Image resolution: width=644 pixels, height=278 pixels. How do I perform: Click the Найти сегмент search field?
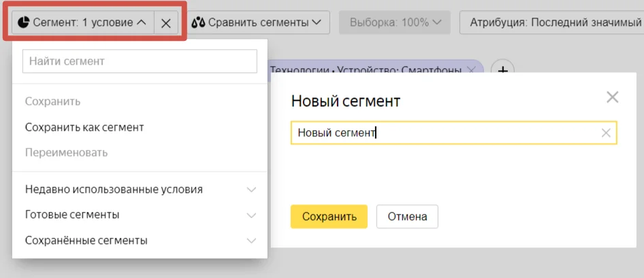140,61
